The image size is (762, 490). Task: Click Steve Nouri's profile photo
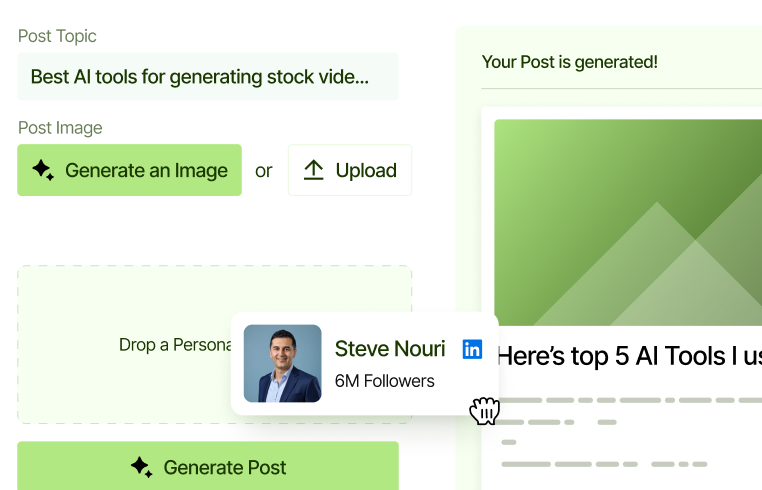(282, 364)
